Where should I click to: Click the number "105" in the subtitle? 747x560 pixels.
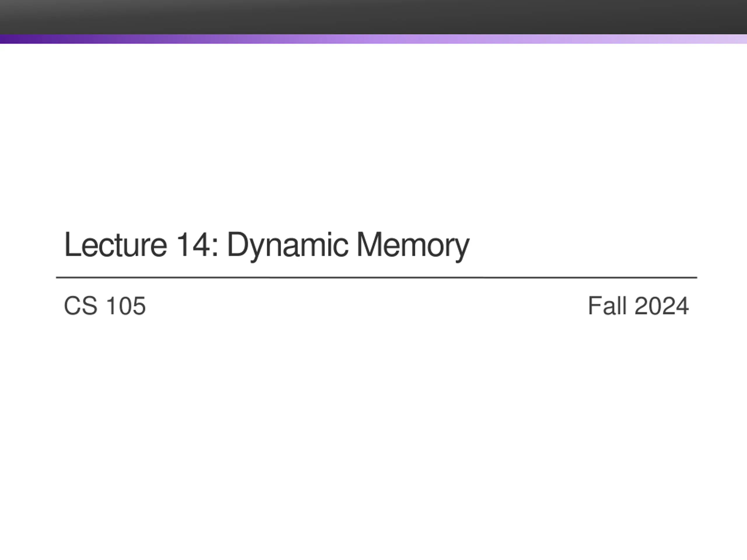(x=126, y=306)
